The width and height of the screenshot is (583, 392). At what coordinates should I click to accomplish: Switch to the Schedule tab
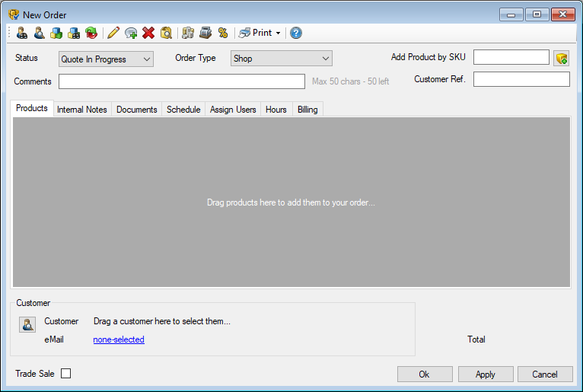click(183, 110)
